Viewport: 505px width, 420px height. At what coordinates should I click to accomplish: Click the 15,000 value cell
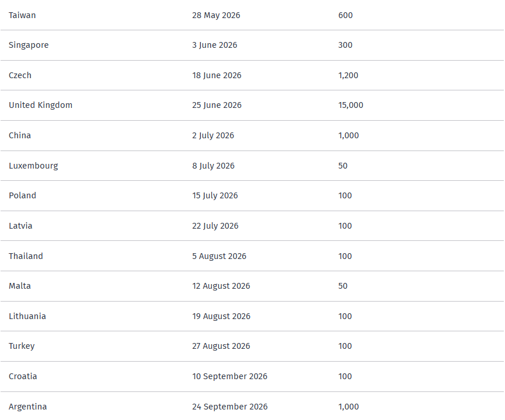[x=350, y=105]
